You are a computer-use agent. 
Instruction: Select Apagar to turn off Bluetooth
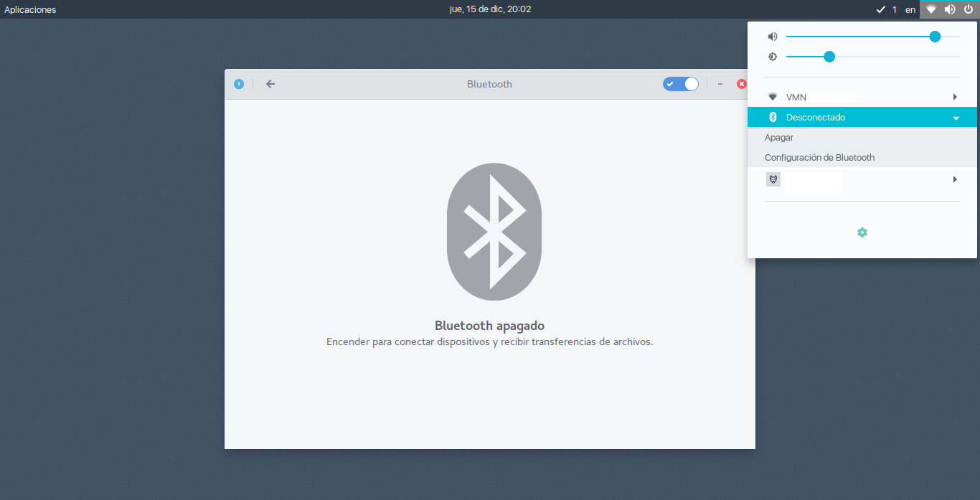click(778, 137)
